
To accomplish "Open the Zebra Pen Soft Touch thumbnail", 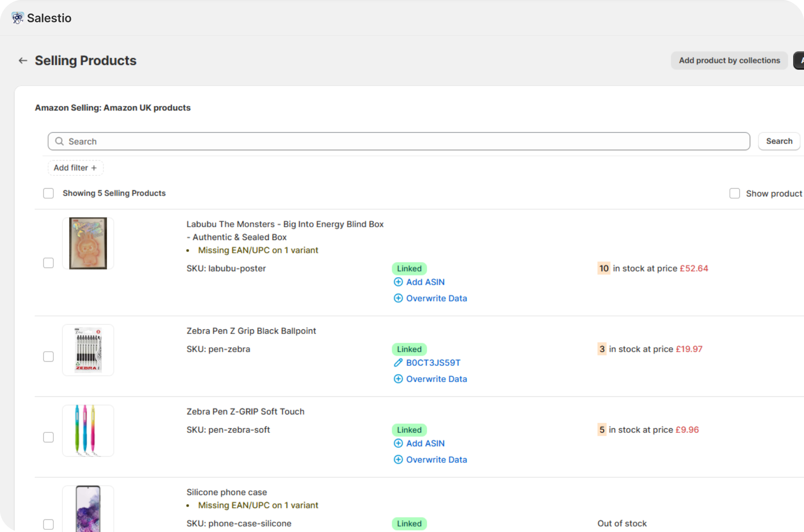I will pos(88,431).
